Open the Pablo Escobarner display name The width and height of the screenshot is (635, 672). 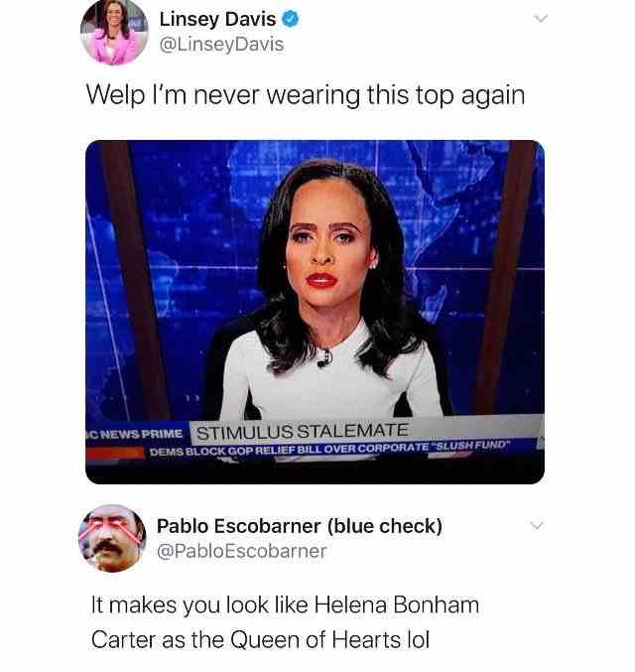tap(239, 526)
